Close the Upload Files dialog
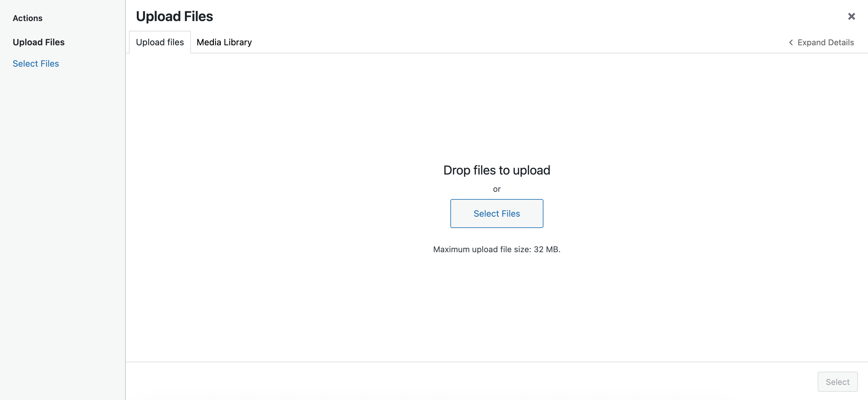The image size is (868, 400). (x=851, y=16)
